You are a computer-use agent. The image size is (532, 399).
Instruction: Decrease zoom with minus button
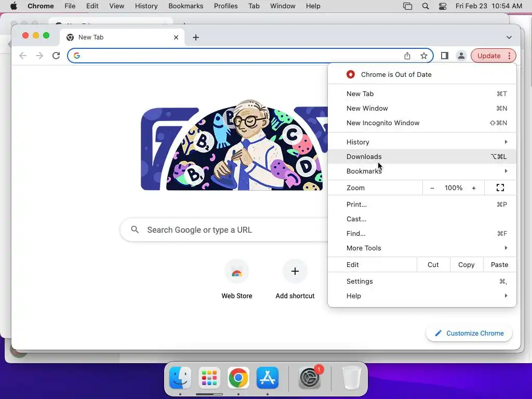coord(432,188)
